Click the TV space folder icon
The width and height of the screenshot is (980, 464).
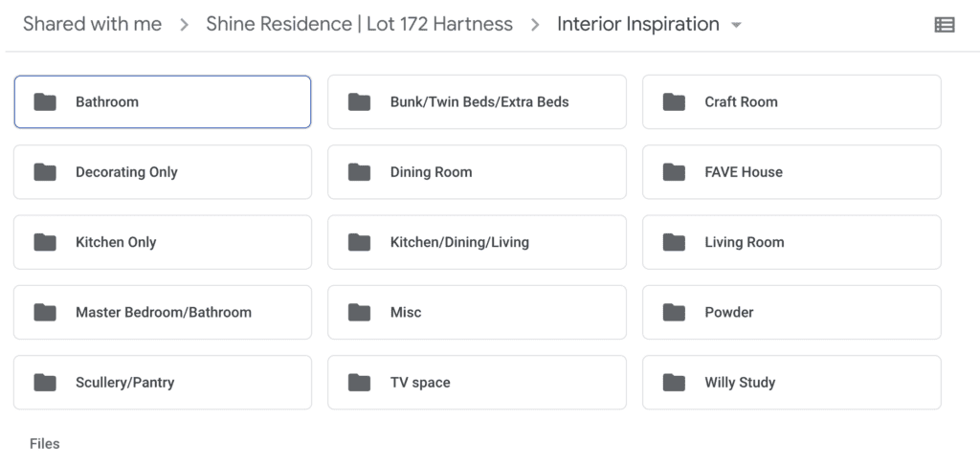pyautogui.click(x=359, y=383)
